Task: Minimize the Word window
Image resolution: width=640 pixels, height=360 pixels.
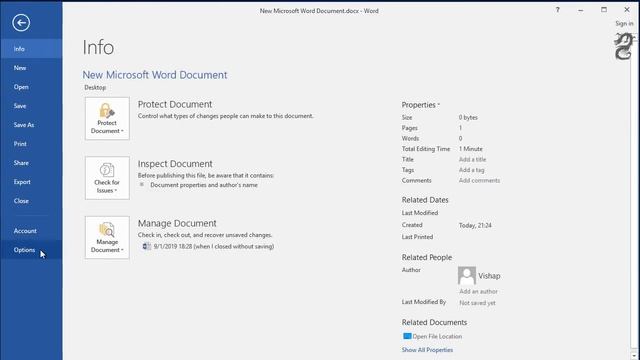Action: [x=580, y=10]
